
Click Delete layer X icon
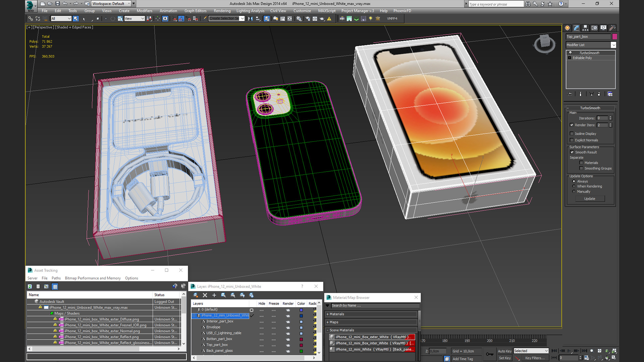click(205, 295)
